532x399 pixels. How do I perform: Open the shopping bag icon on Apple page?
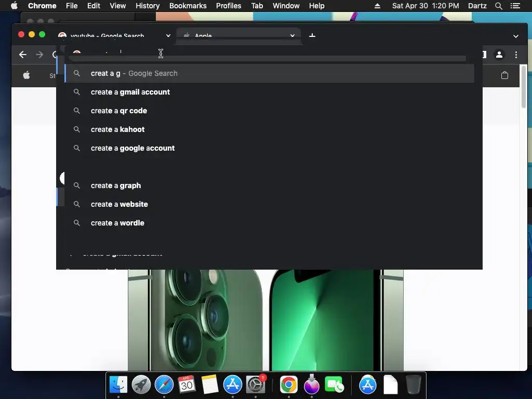pyautogui.click(x=504, y=75)
